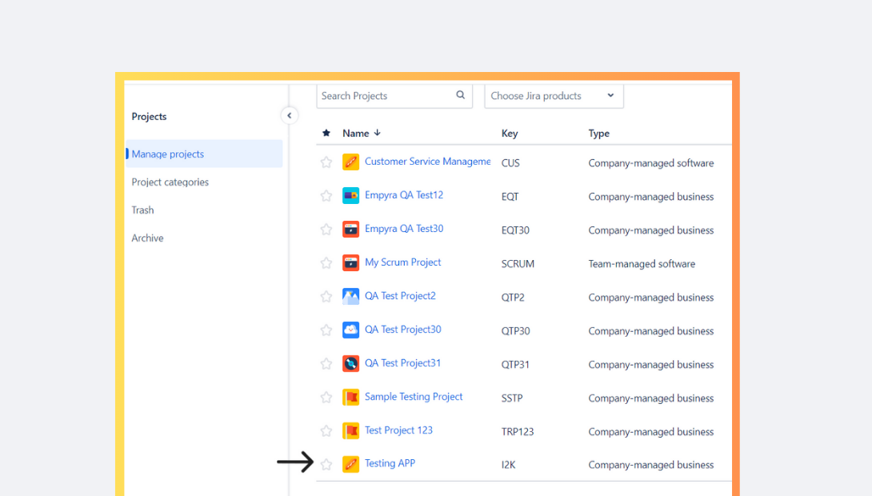Star the Customer Service Management project

[x=326, y=162]
